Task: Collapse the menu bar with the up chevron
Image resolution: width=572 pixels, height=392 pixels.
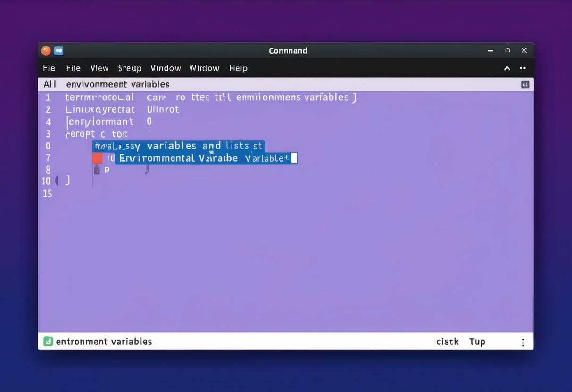Action: click(507, 68)
